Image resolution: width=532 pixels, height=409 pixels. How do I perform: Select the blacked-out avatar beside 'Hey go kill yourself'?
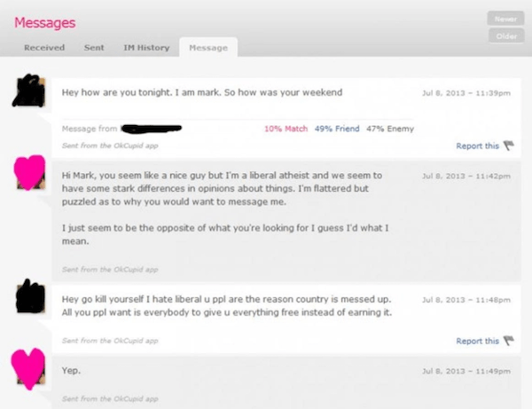30,295
